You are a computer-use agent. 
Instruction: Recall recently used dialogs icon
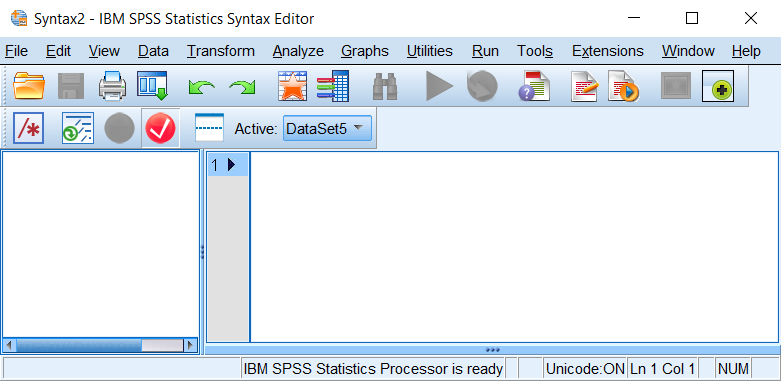pos(152,86)
